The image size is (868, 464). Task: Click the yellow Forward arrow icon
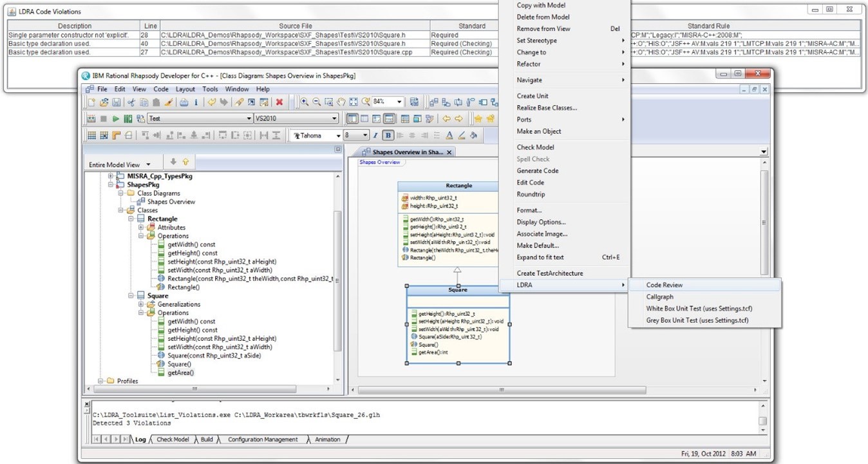point(458,119)
